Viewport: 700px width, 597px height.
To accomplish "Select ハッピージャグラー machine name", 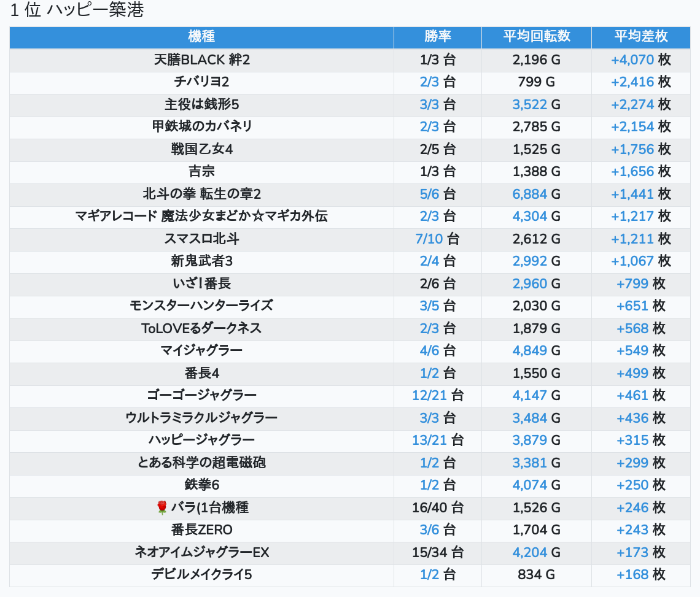I will coord(201,440).
